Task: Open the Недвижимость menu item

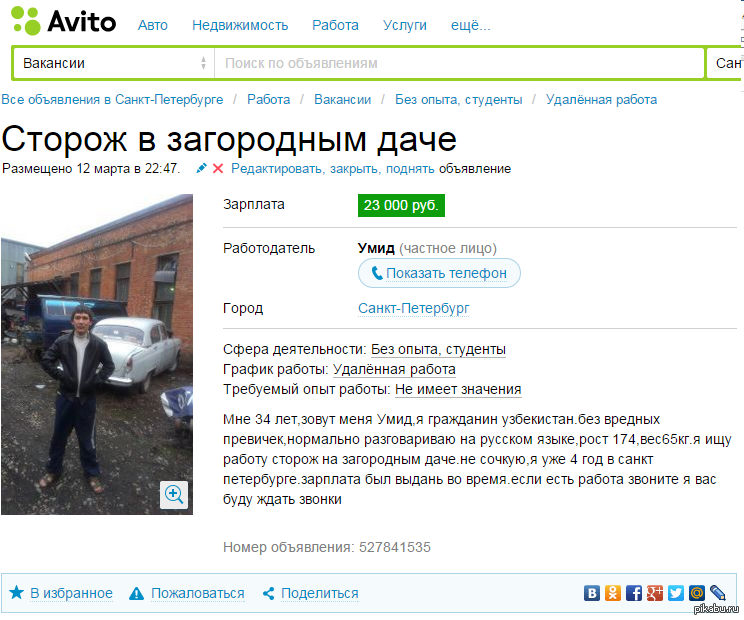Action: (x=240, y=25)
